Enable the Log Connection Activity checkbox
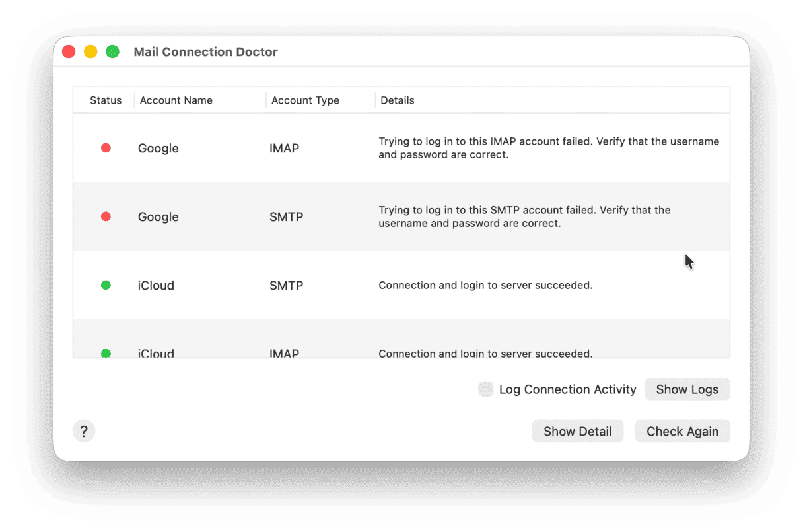803x532 pixels. 486,389
